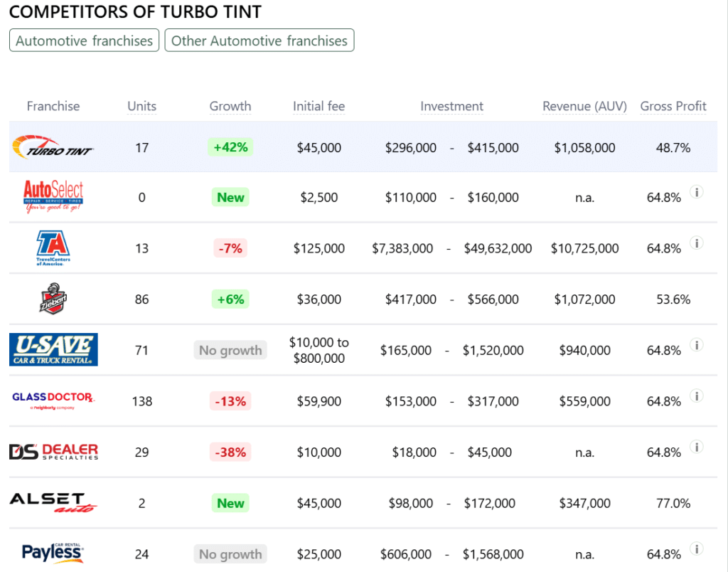Click the $10,725,000 revenue value
The image size is (728, 572).
tap(584, 248)
